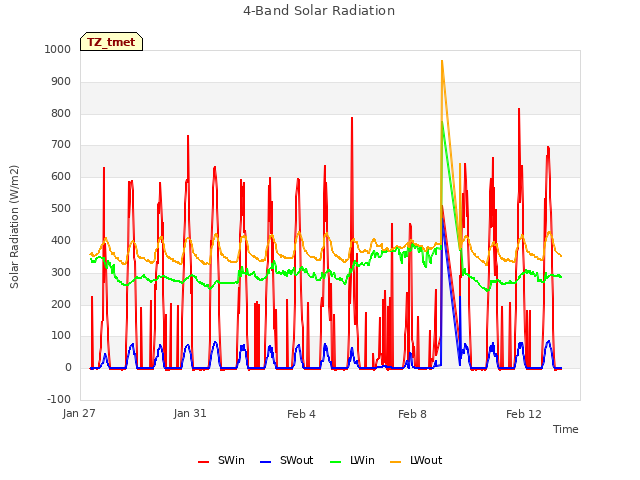Click the 0 y-axis tick label

[68, 367]
